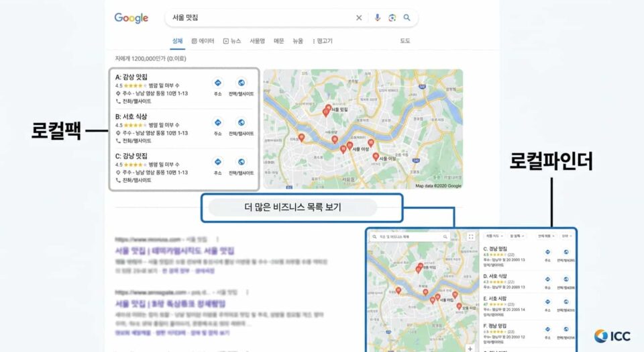Select the active first search tab 심제

click(177, 41)
